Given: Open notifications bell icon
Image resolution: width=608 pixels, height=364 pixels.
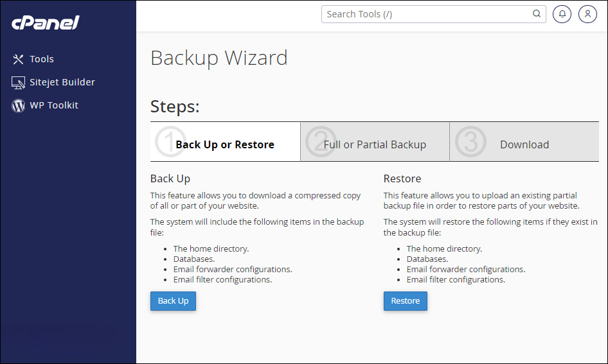Looking at the screenshot, I should (x=562, y=14).
